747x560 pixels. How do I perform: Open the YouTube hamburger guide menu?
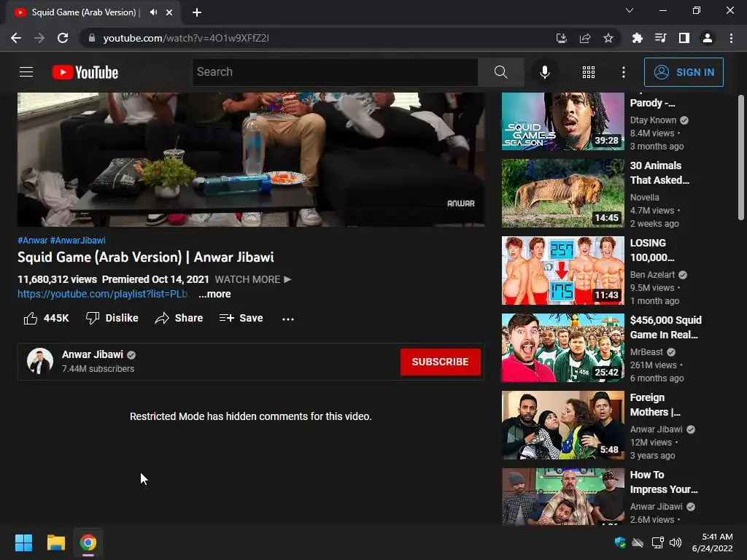[x=26, y=72]
